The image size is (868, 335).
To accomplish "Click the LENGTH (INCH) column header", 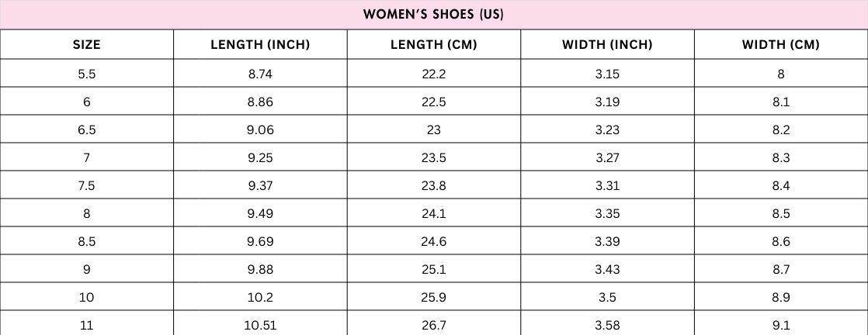I will [x=260, y=45].
